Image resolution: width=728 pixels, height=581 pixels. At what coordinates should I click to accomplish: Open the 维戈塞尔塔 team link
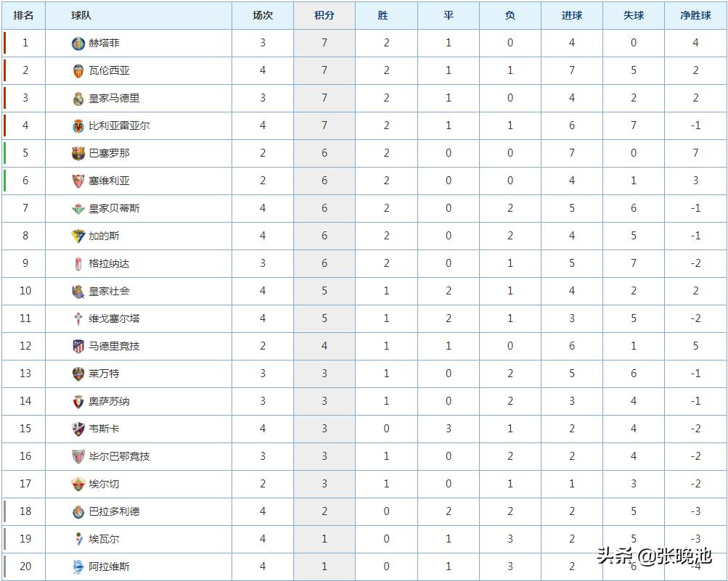pyautogui.click(x=114, y=318)
